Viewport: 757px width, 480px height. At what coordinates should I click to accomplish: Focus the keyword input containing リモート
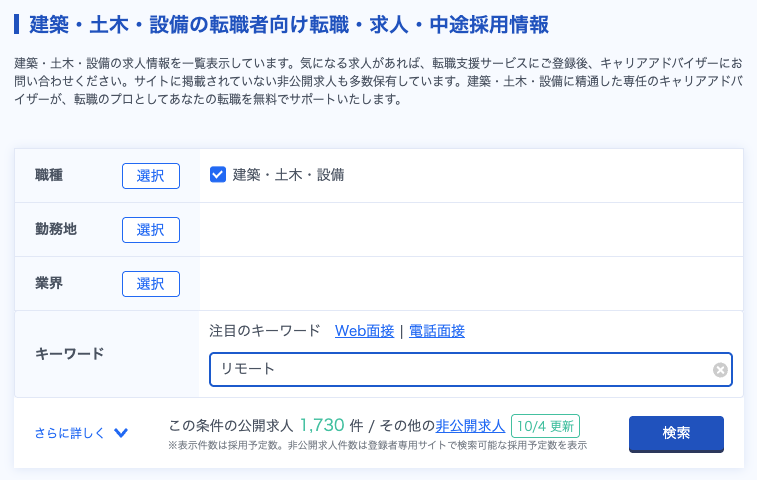point(460,370)
